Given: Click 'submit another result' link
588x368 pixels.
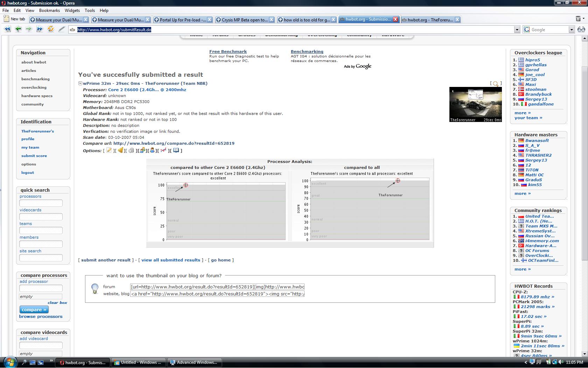Looking at the screenshot, I should point(106,260).
